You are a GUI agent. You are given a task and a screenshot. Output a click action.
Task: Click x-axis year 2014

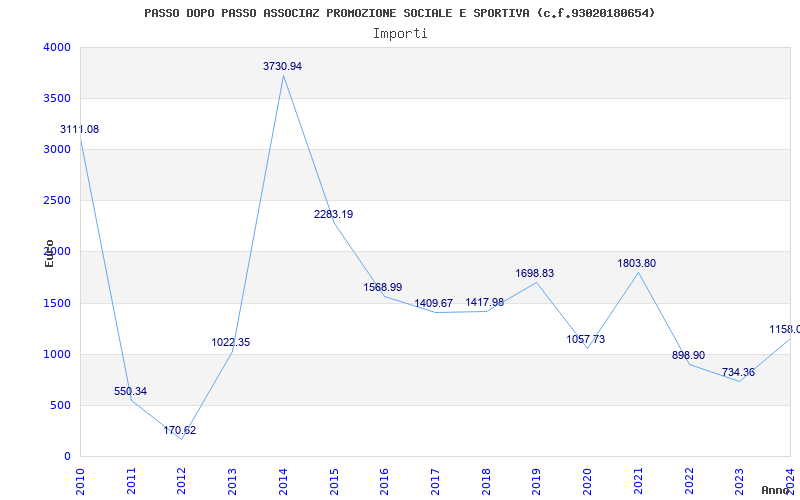(x=283, y=481)
